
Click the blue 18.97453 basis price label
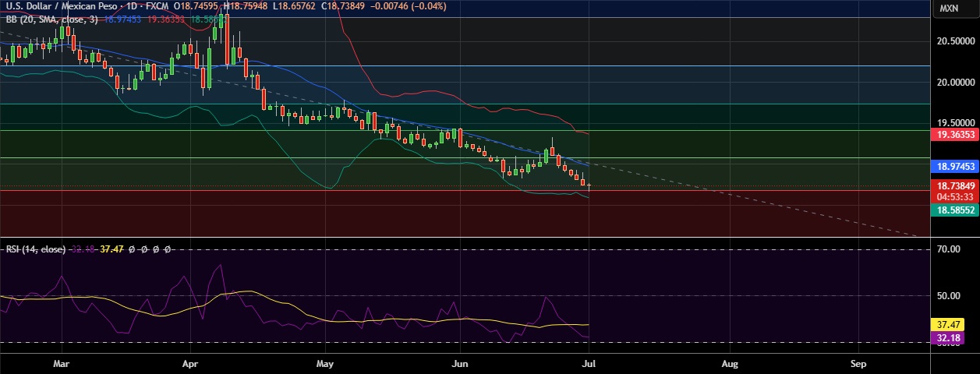[x=955, y=167]
